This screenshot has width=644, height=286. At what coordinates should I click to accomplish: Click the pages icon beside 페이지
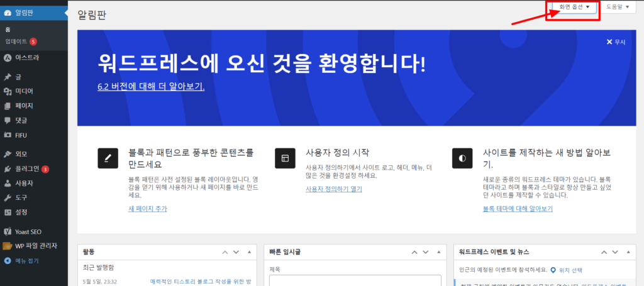(x=8, y=106)
